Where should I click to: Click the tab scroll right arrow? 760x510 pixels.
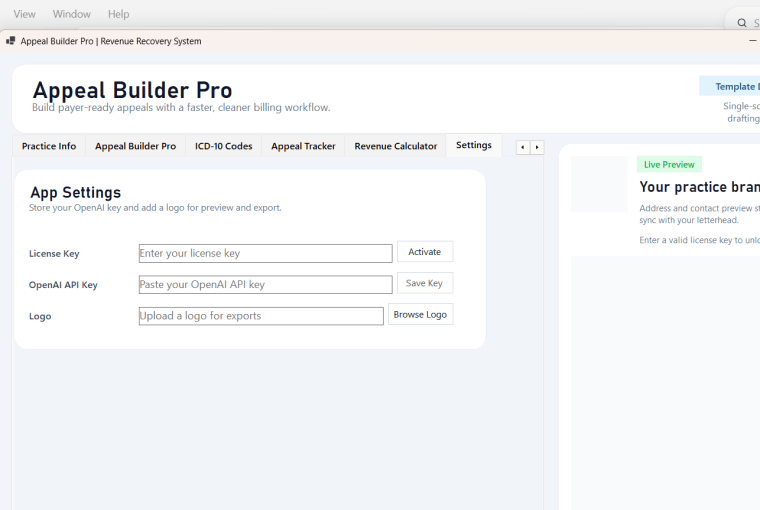537,147
